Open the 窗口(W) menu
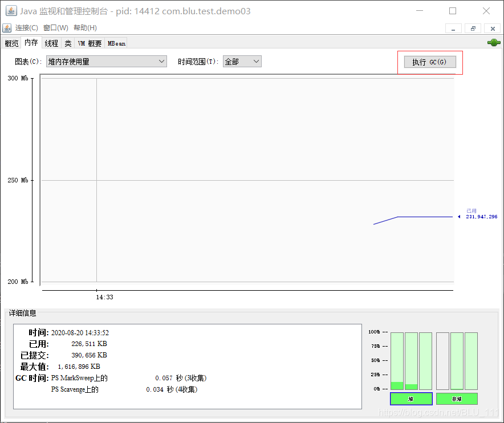Image resolution: width=504 pixels, height=423 pixels. [x=56, y=28]
